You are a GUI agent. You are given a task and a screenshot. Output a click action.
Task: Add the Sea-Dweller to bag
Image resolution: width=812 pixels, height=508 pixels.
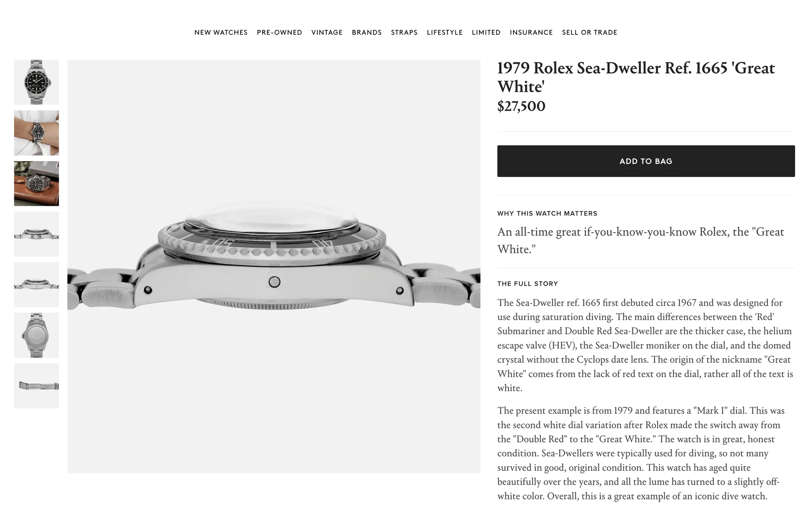pyautogui.click(x=646, y=161)
